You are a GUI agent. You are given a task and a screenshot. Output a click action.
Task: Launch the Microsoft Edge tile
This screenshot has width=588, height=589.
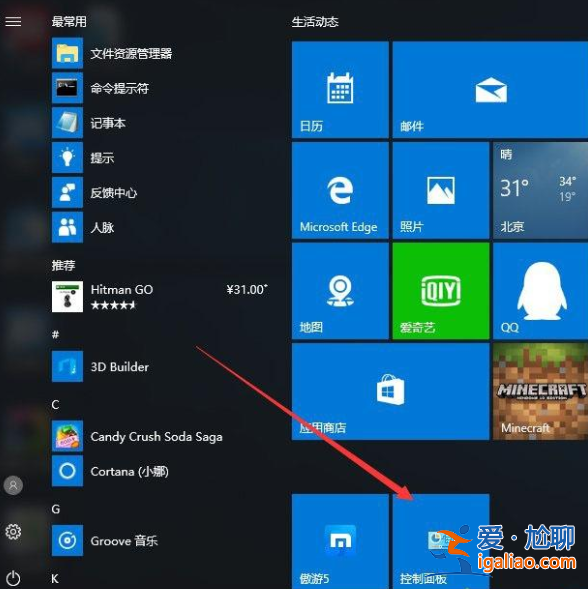pyautogui.click(x=340, y=190)
